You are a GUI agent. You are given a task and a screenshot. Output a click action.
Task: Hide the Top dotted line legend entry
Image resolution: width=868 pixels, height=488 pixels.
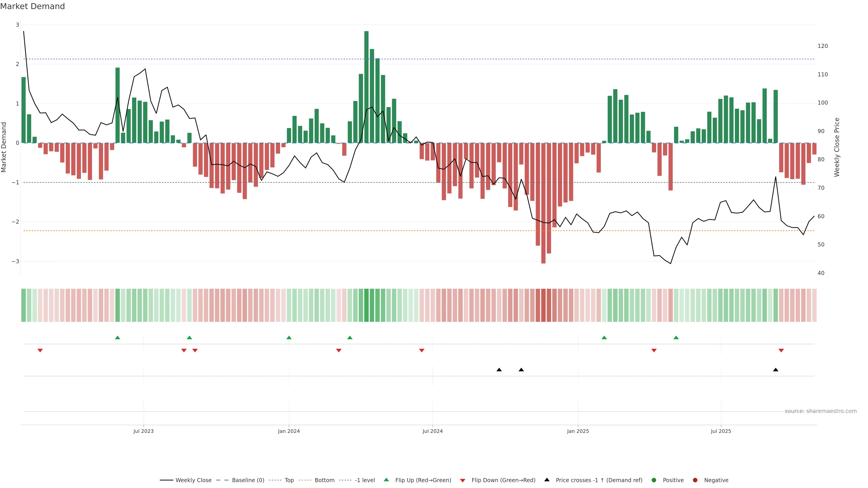coord(289,480)
